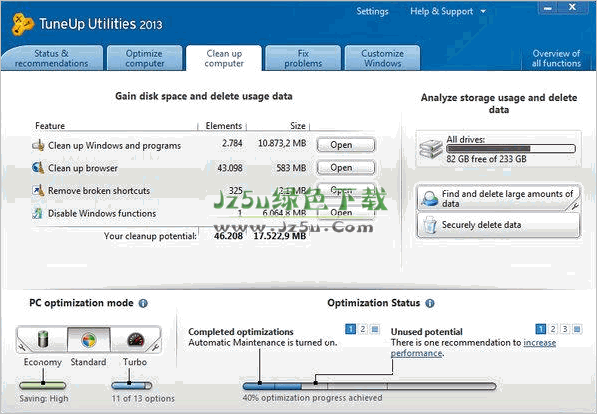Click the wrench icon on Find large data button
This screenshot has height=414, width=597.
574,206
